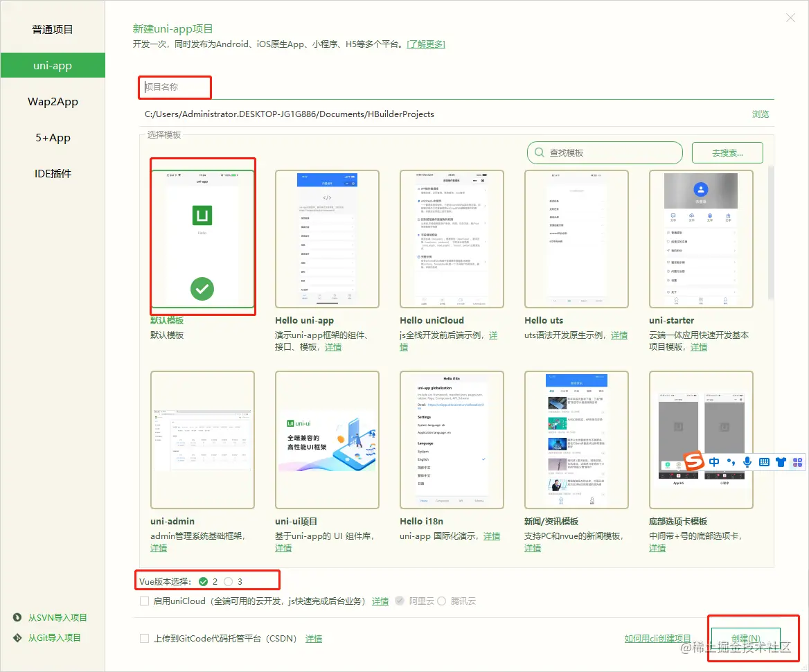The image size is (809, 672).
Task: Click 从Git导入项目 link
Action: click(54, 637)
